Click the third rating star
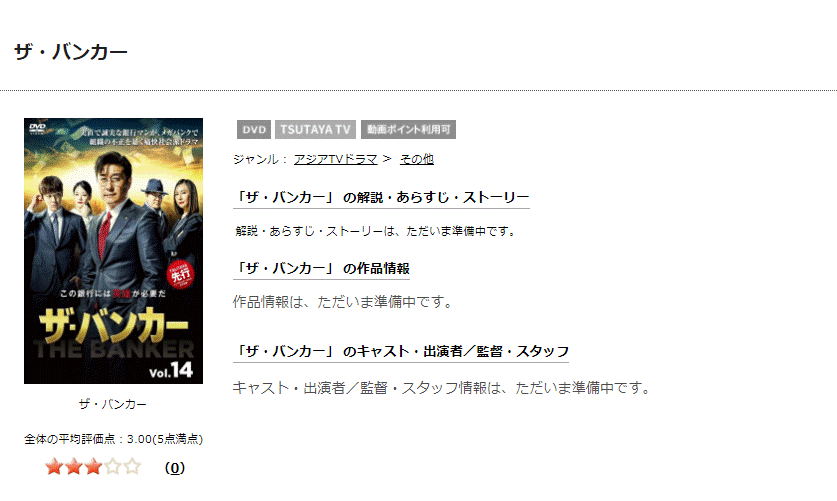 pos(93,467)
